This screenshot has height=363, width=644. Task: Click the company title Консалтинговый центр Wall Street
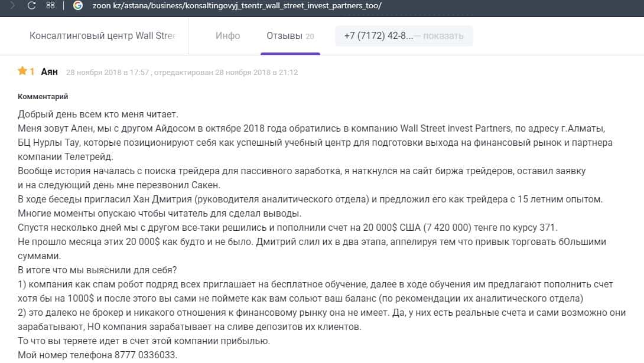(102, 35)
